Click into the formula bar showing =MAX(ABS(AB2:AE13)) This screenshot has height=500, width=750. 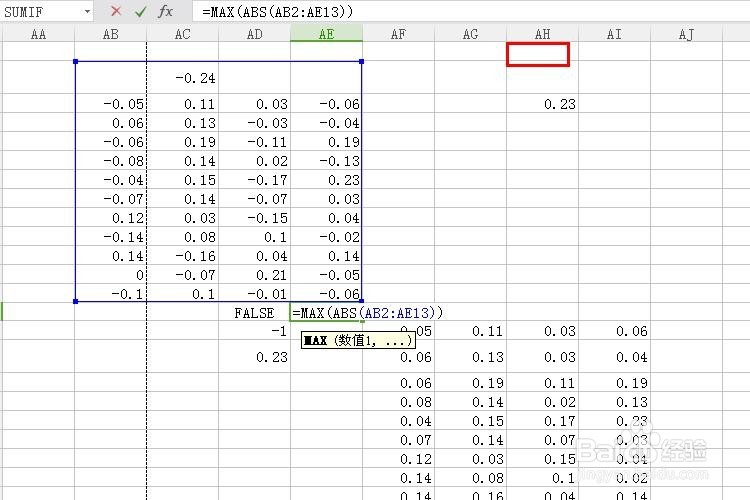pos(471,11)
